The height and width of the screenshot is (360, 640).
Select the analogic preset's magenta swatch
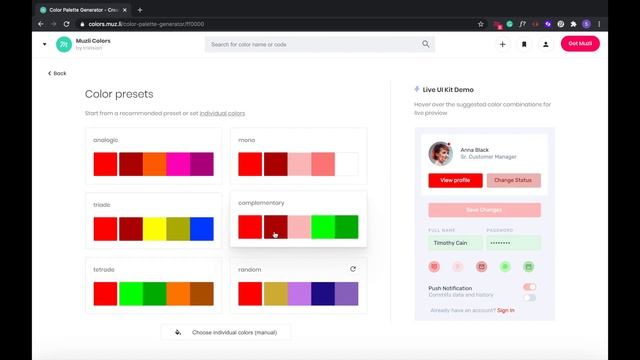tap(178, 164)
